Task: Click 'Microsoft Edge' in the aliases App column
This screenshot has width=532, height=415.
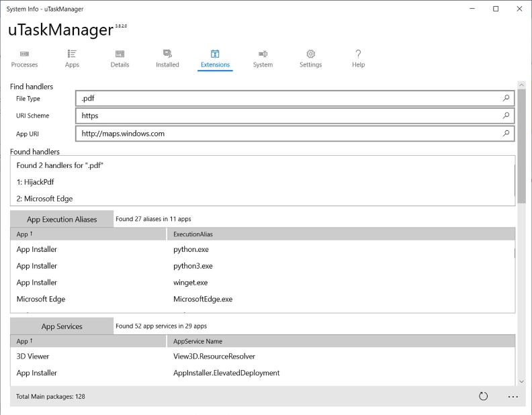Action: [41, 299]
